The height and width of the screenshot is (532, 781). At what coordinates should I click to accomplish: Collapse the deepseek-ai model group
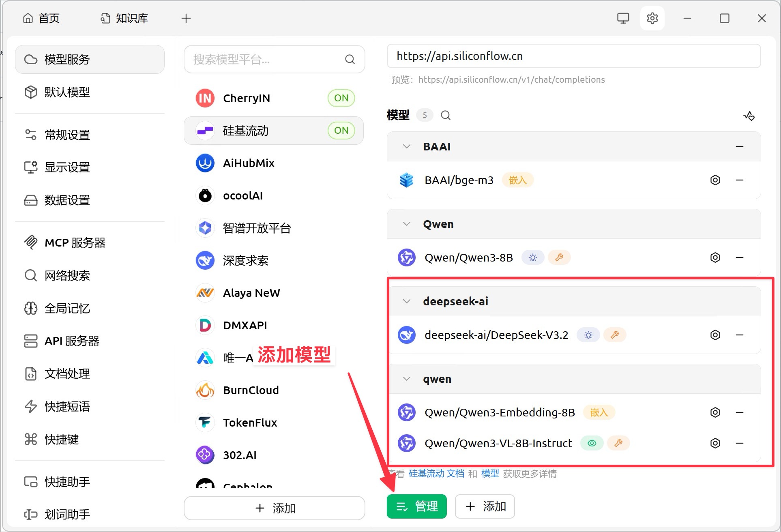(406, 301)
